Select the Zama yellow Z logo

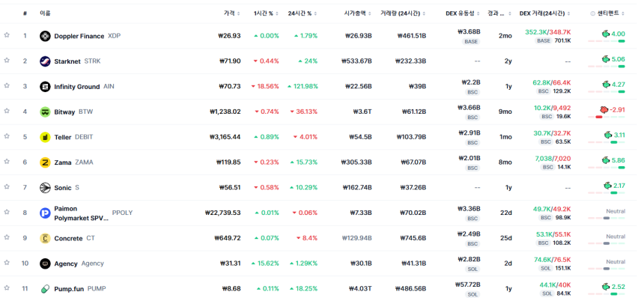(x=45, y=162)
